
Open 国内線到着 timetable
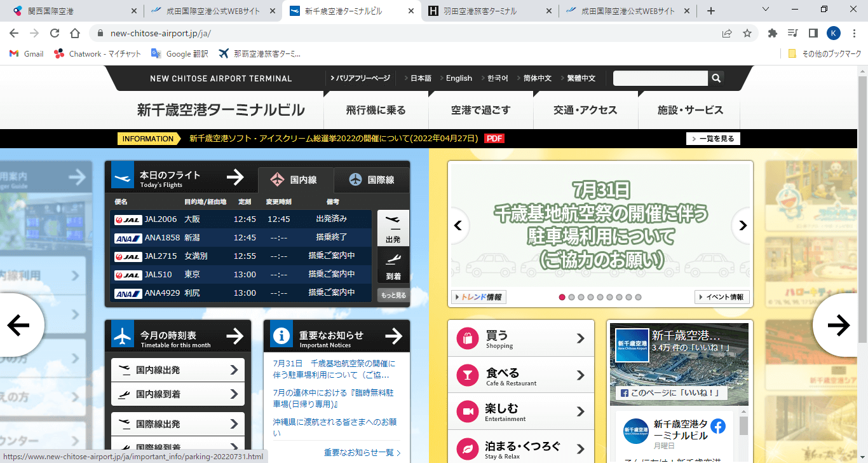178,394
